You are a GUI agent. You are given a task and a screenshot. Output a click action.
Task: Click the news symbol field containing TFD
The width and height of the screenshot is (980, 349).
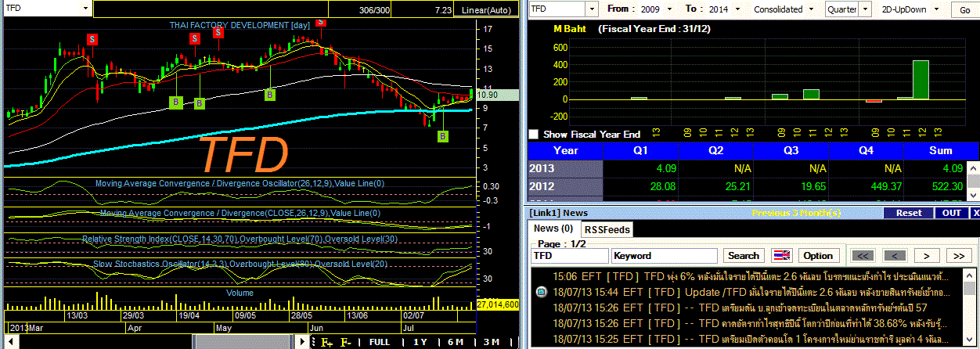pos(570,256)
